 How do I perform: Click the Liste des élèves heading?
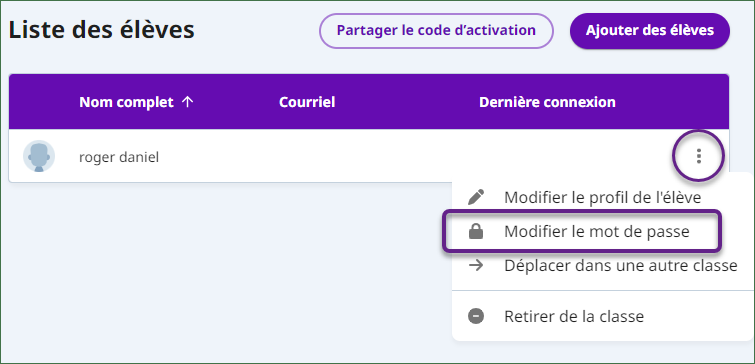point(102,30)
